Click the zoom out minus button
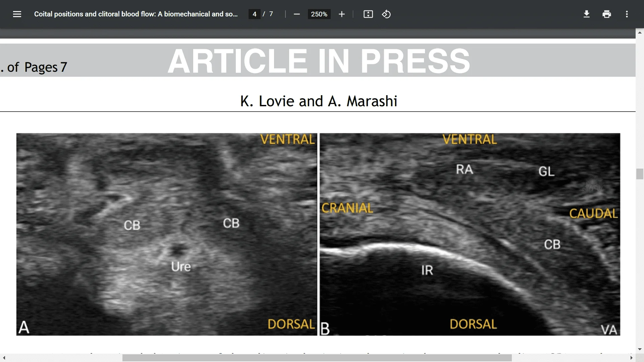The height and width of the screenshot is (362, 644). pyautogui.click(x=297, y=14)
